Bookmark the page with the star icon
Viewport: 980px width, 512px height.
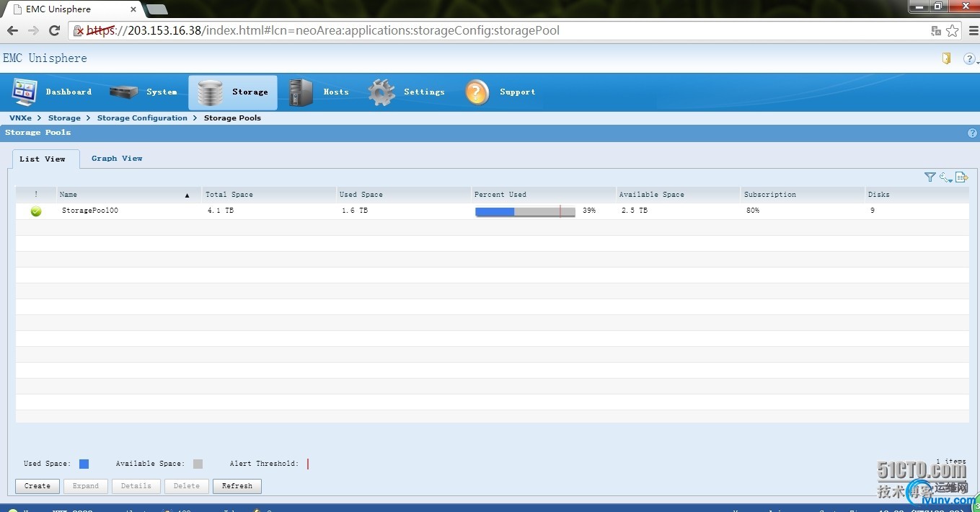click(953, 30)
